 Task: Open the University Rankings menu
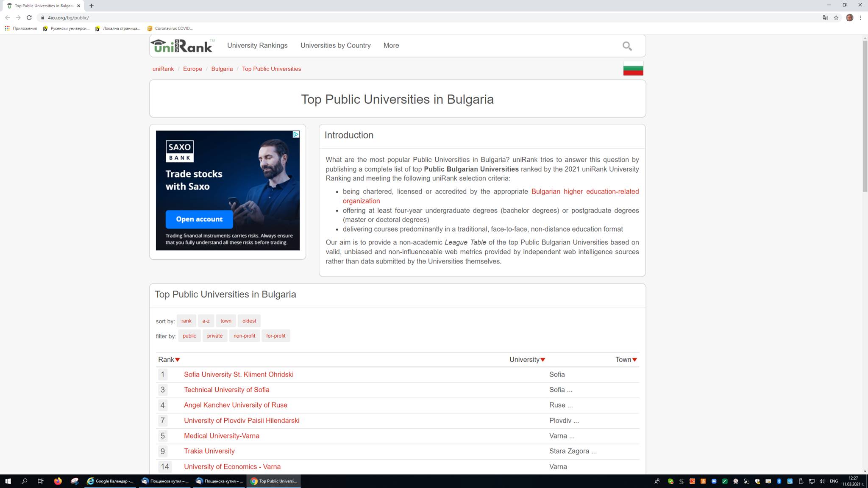(257, 45)
